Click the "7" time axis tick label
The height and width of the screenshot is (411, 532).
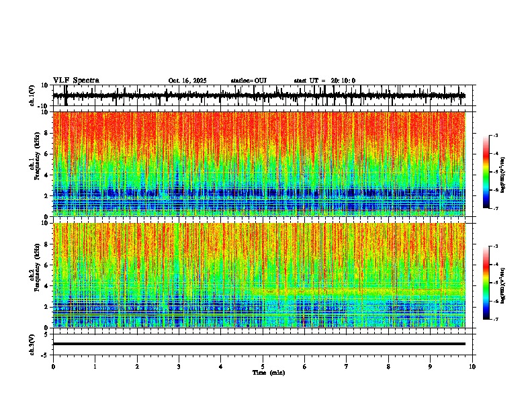347,367
